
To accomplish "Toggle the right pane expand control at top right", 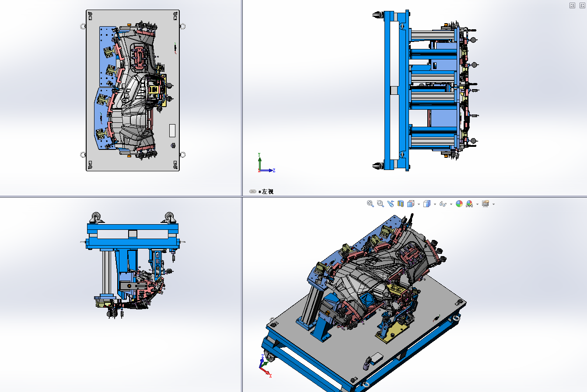I will click(x=582, y=5).
